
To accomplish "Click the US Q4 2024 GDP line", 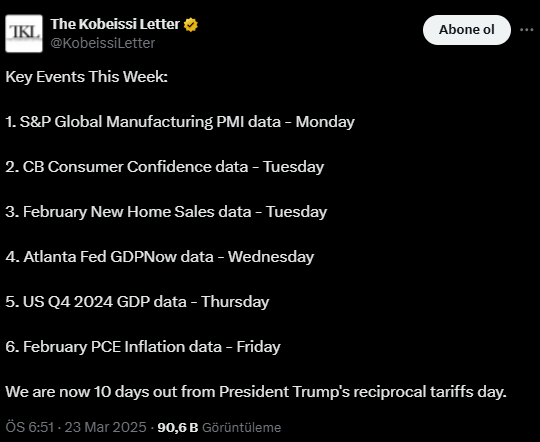I will click(137, 302).
